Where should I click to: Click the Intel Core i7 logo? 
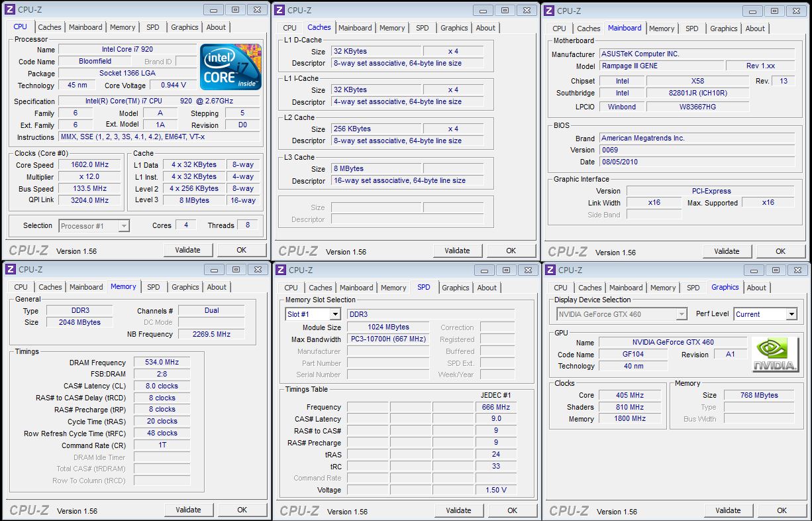[230, 67]
